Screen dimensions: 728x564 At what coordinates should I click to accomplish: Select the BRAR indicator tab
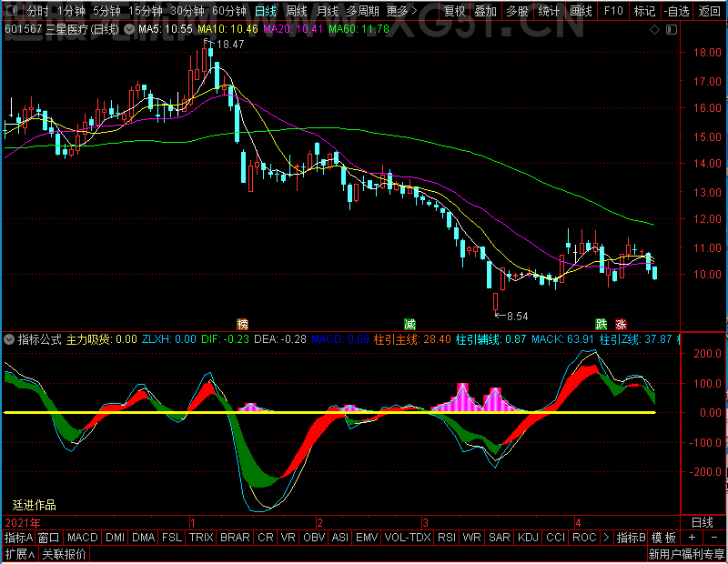pyautogui.click(x=235, y=538)
